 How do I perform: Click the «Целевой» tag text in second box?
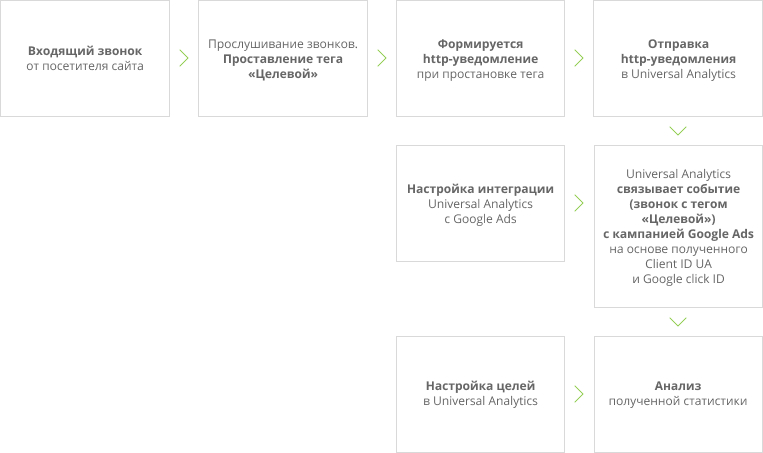[283, 74]
